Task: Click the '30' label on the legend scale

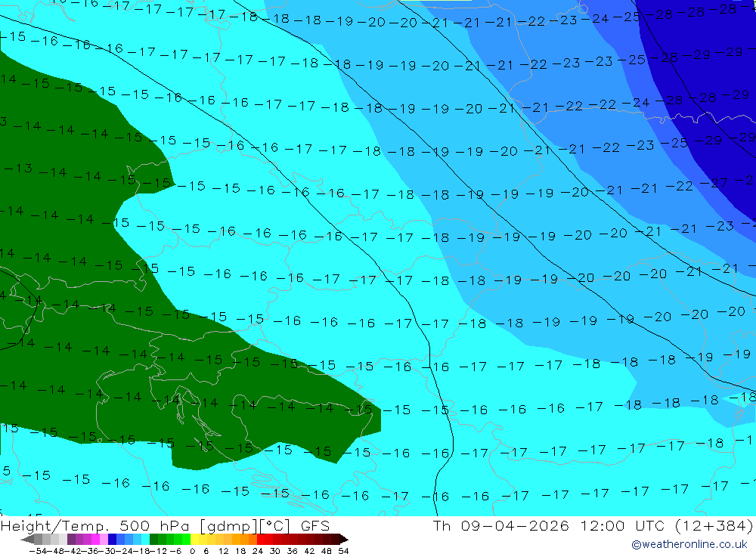Action: [x=275, y=551]
